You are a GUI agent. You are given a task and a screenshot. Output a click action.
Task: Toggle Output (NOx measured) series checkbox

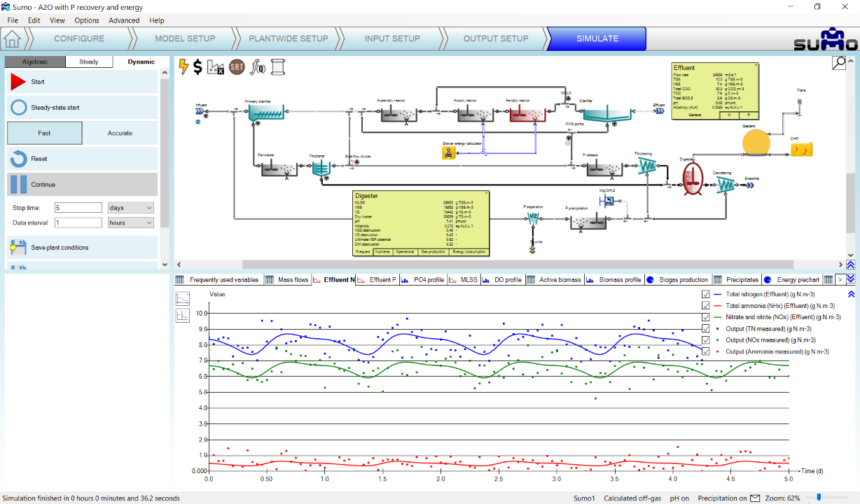(x=706, y=340)
